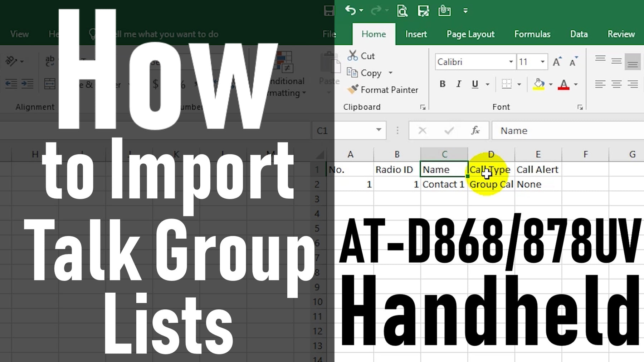644x362 pixels.
Task: Click cell C1 "Name"
Action: 444,169
